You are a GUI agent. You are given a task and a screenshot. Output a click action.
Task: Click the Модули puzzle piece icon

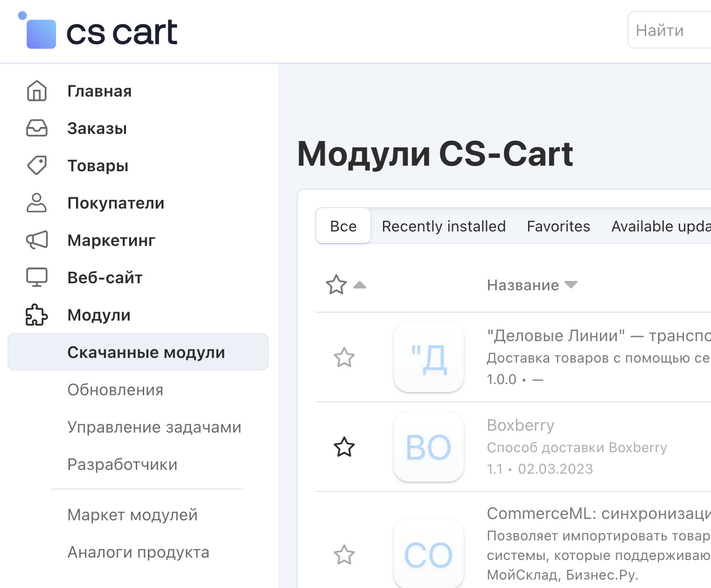[37, 315]
